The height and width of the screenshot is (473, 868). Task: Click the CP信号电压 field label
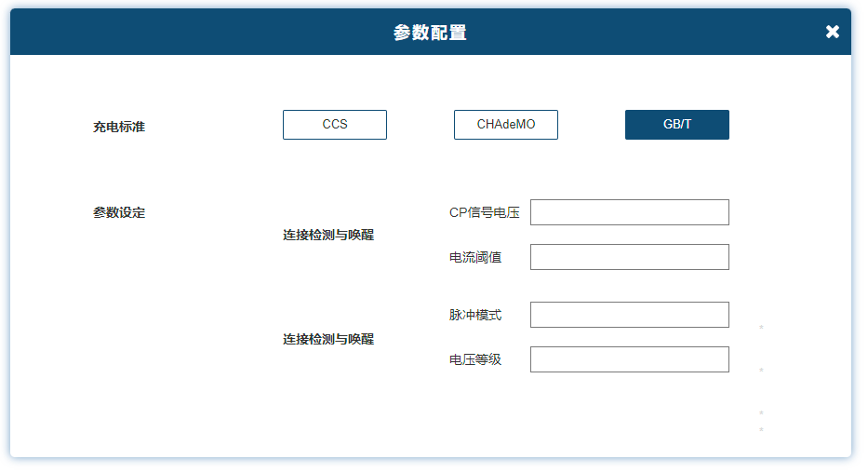[x=484, y=212]
